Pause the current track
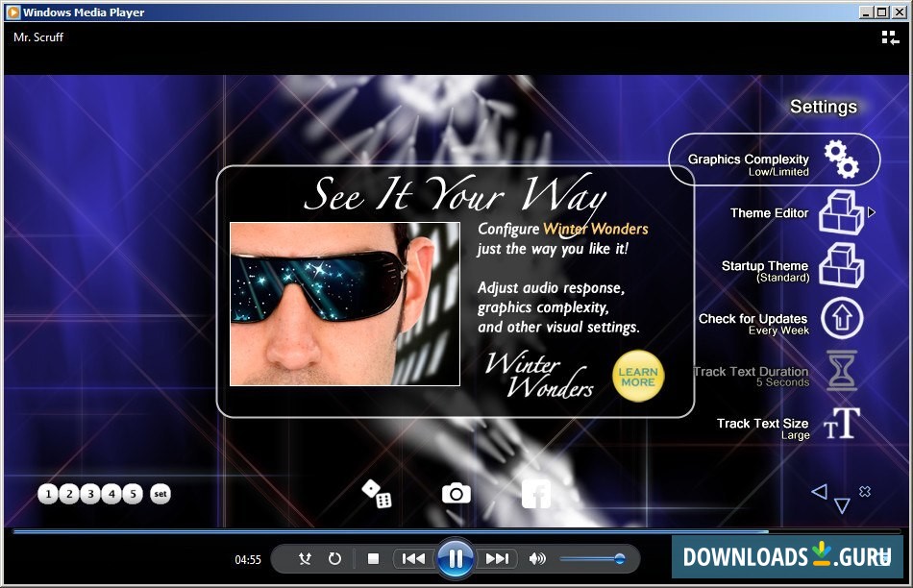The image size is (913, 588). tap(456, 559)
